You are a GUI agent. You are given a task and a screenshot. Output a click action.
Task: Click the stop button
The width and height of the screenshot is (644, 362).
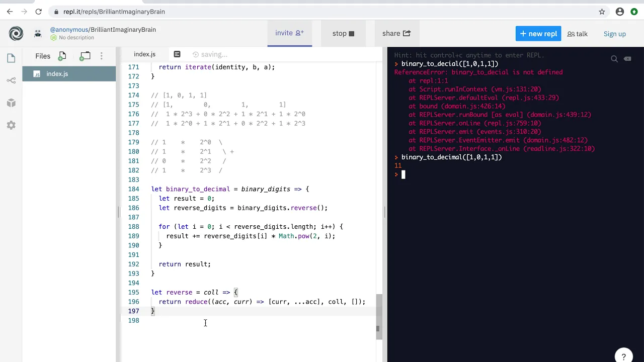343,34
